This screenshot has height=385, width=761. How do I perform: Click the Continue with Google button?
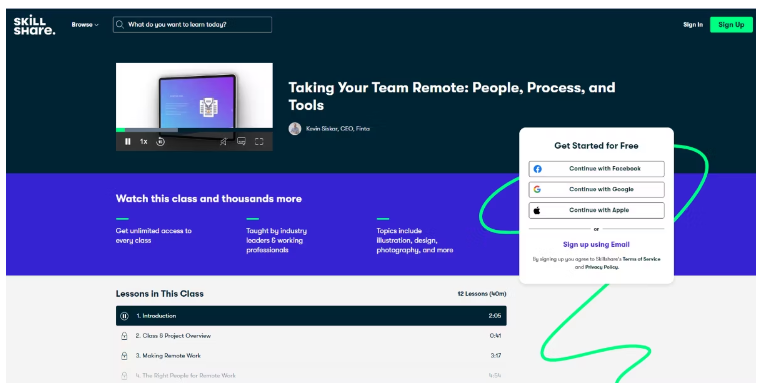(596, 190)
